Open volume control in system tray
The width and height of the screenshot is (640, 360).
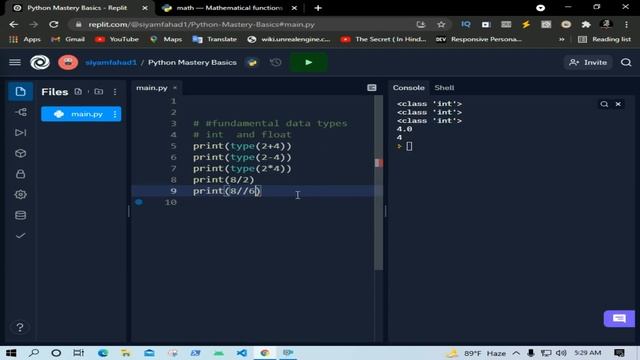click(561, 353)
